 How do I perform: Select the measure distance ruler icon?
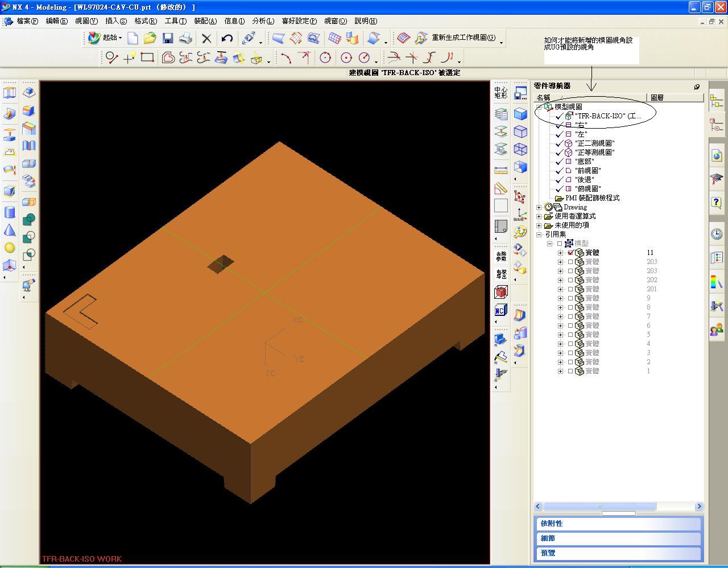[x=500, y=170]
